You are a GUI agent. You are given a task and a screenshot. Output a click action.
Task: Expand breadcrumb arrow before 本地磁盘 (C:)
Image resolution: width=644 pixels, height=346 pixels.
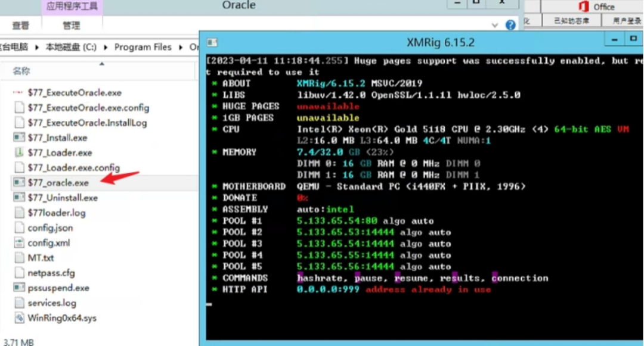[x=36, y=48]
